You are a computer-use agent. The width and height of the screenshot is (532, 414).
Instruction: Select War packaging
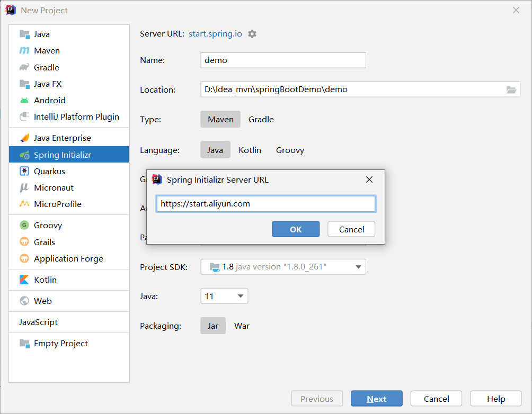[242, 326]
